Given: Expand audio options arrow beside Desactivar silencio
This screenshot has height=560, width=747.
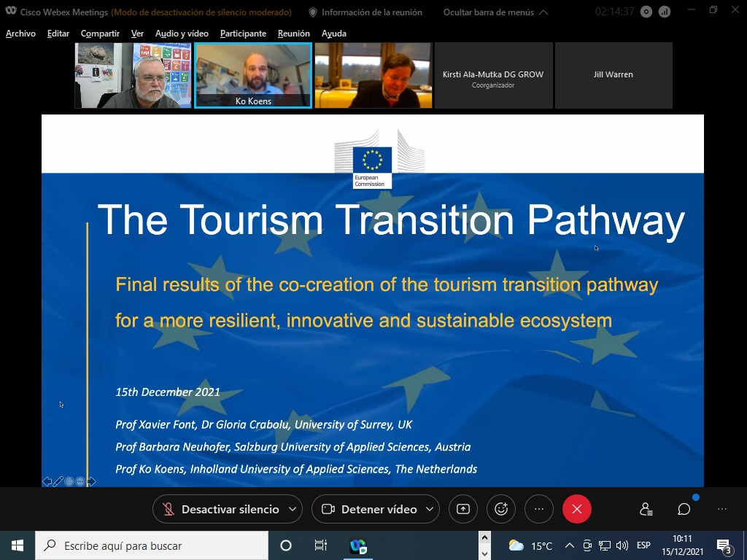Looking at the screenshot, I should pos(293,509).
